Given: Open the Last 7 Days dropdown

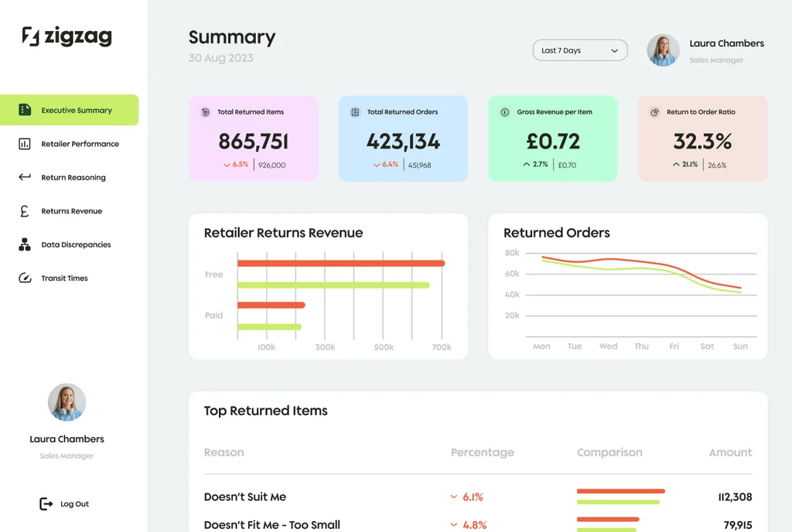Looking at the screenshot, I should [x=580, y=50].
